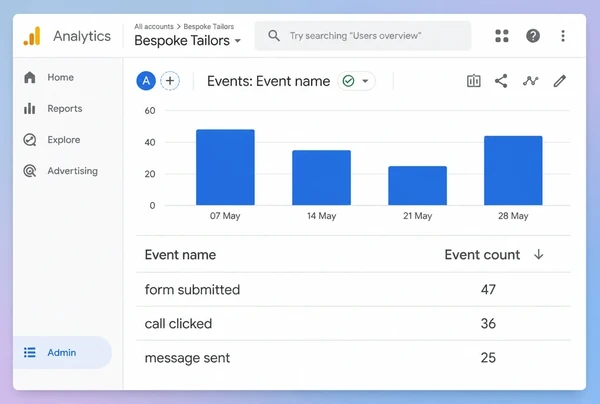Select the event count value 25
This screenshot has width=600, height=404.
click(488, 358)
